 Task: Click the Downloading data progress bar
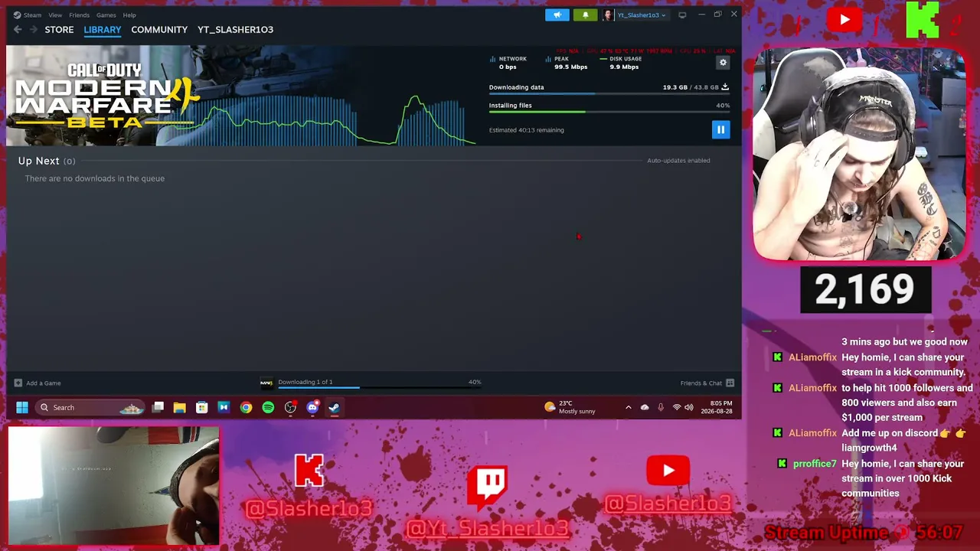(x=609, y=94)
